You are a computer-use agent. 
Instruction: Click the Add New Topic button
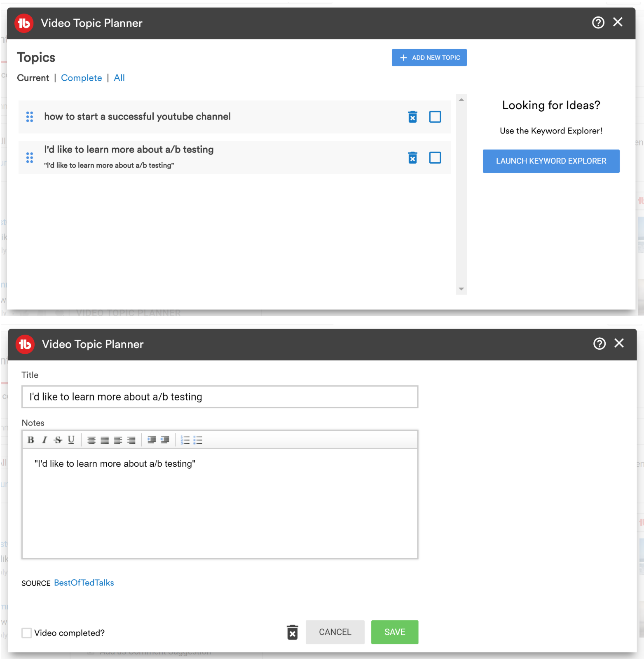429,58
